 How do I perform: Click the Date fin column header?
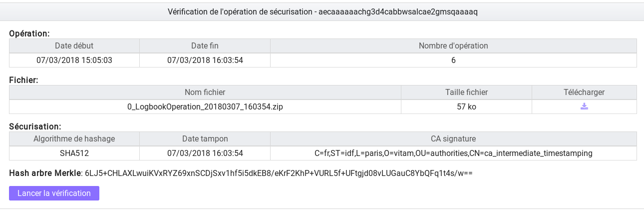[205, 45]
